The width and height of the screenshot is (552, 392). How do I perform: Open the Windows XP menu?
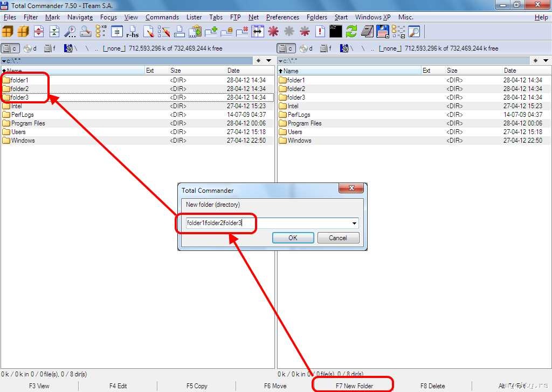pos(373,17)
